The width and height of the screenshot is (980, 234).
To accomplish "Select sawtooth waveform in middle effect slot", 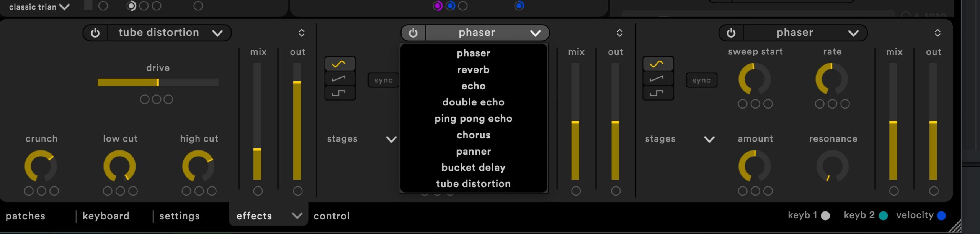I will 339,79.
